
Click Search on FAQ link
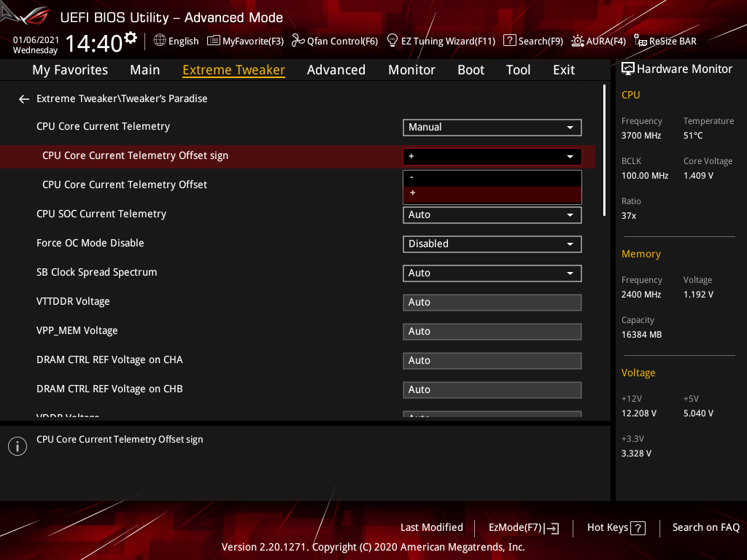tap(705, 528)
